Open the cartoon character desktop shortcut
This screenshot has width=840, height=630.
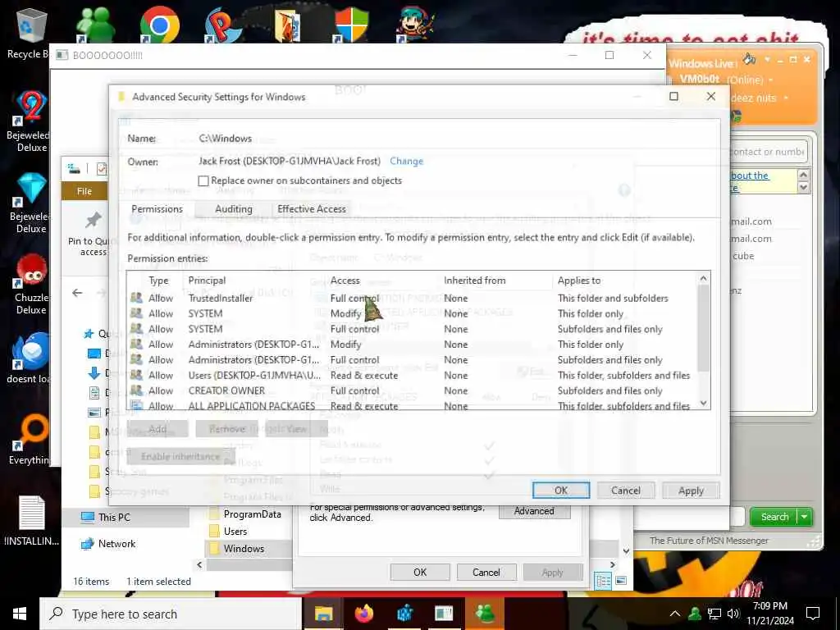414,25
